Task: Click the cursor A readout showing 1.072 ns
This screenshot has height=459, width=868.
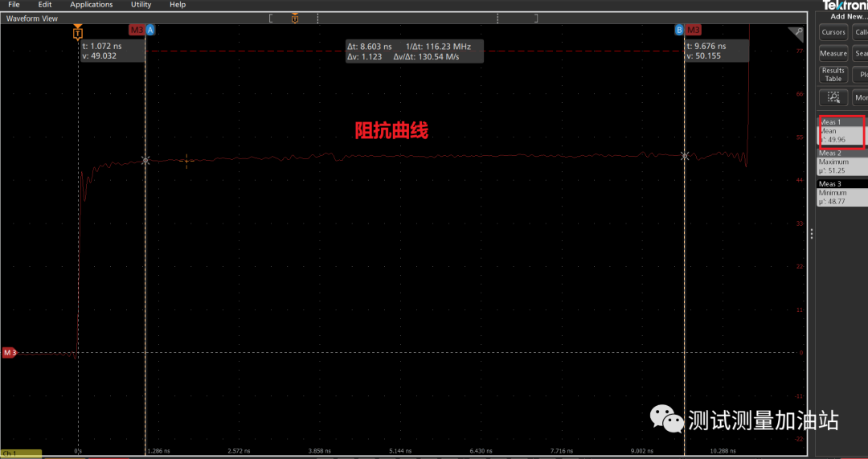Action: click(113, 51)
